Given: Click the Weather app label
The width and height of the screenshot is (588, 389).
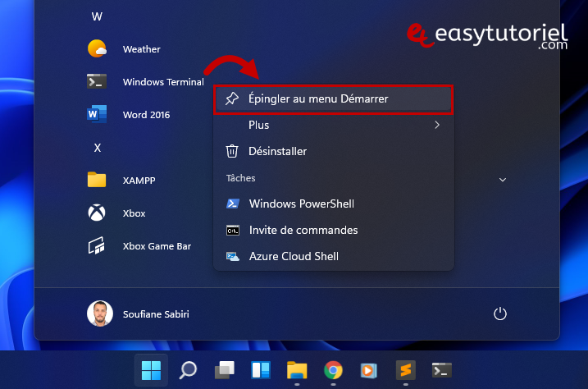Looking at the screenshot, I should [x=141, y=49].
